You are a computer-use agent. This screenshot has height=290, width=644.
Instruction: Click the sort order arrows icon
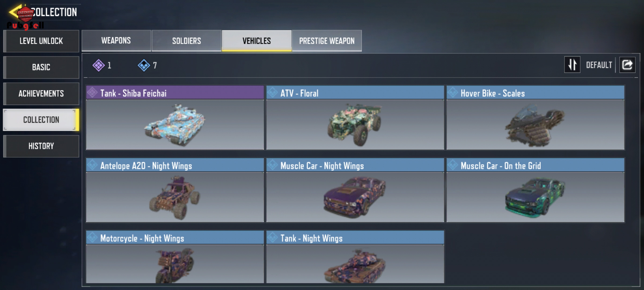click(x=572, y=65)
